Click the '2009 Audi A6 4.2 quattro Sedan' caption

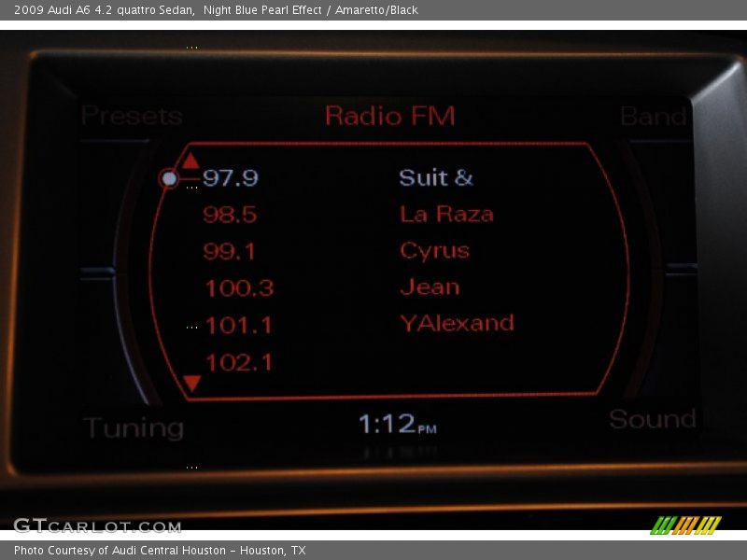pyautogui.click(x=105, y=9)
